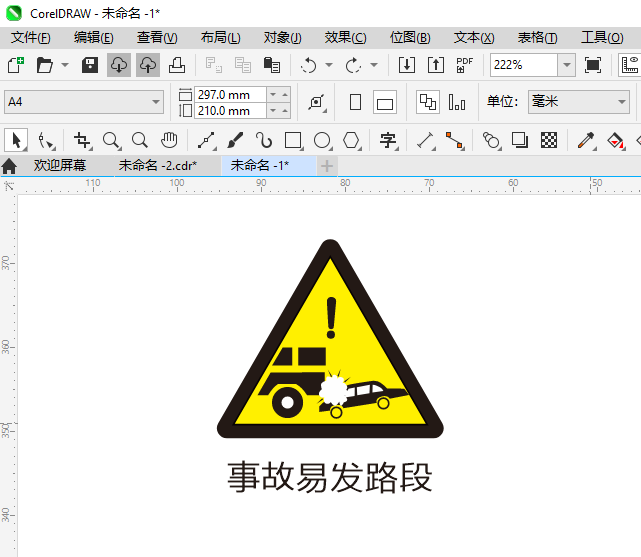Click the cloud download icon
Image resolution: width=641 pixels, height=557 pixels.
click(119, 65)
